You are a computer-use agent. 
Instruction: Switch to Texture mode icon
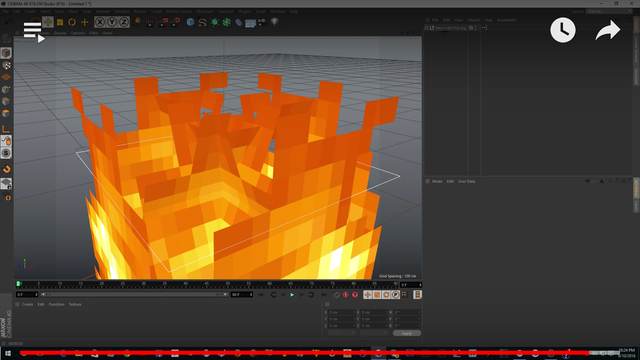click(6, 65)
